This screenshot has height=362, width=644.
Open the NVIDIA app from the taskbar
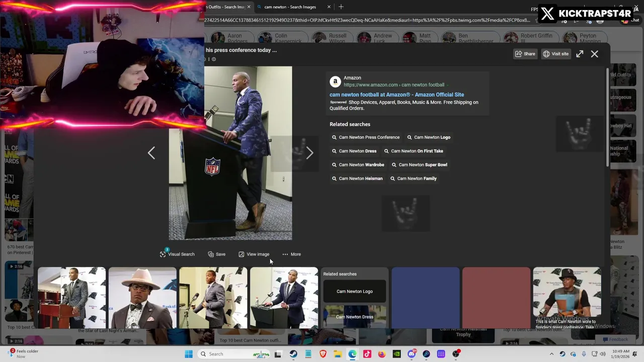396,354
